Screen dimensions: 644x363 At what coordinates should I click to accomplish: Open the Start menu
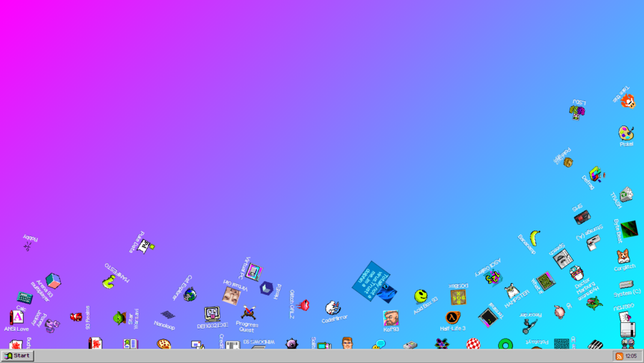(17, 356)
